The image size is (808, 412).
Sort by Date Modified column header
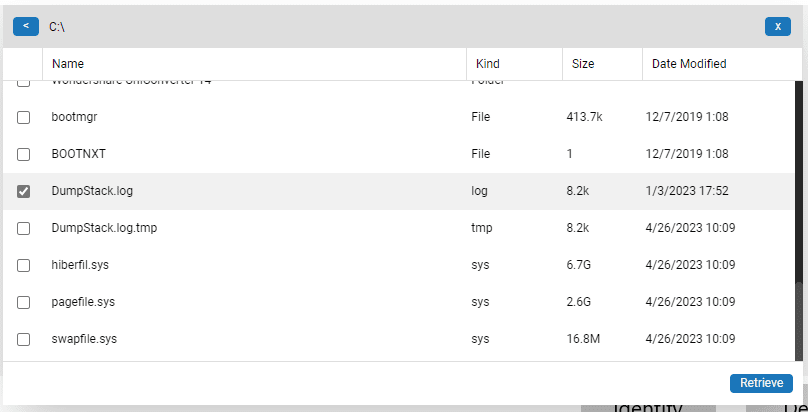tap(689, 64)
